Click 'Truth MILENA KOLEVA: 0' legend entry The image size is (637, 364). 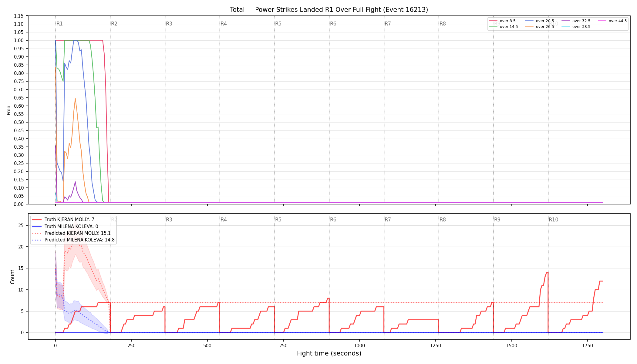65,226
